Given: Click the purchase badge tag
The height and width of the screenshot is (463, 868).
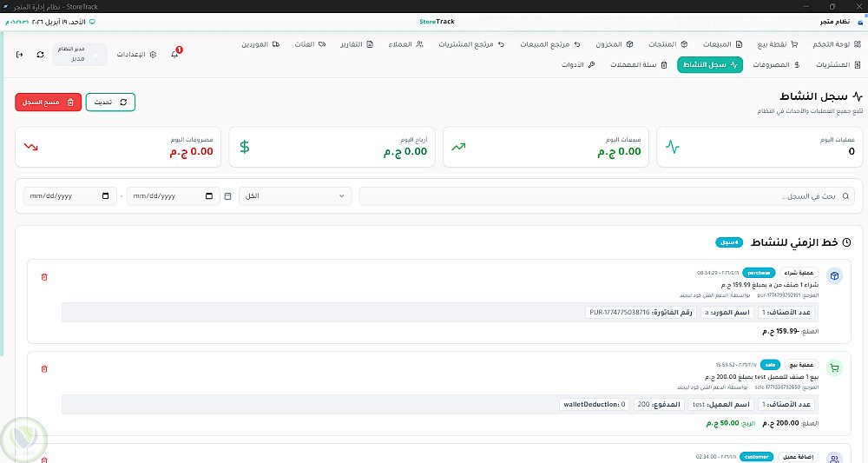Looking at the screenshot, I should tap(759, 273).
